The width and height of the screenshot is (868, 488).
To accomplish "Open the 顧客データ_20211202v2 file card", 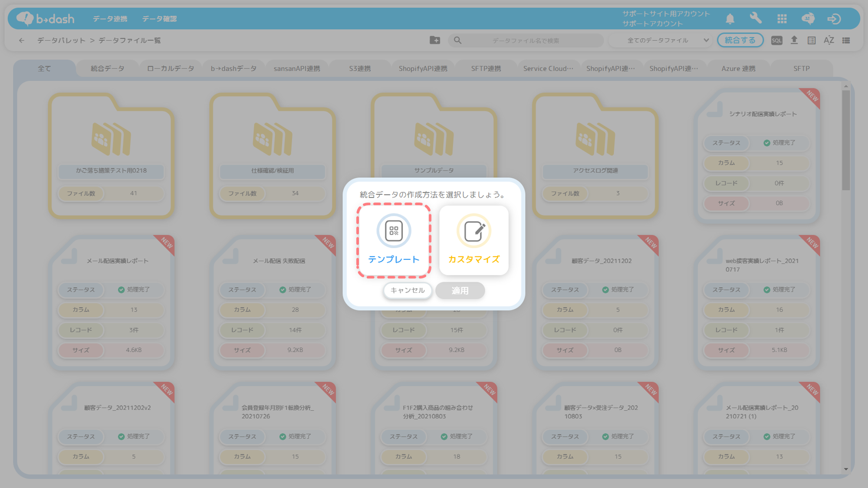I will [111, 428].
